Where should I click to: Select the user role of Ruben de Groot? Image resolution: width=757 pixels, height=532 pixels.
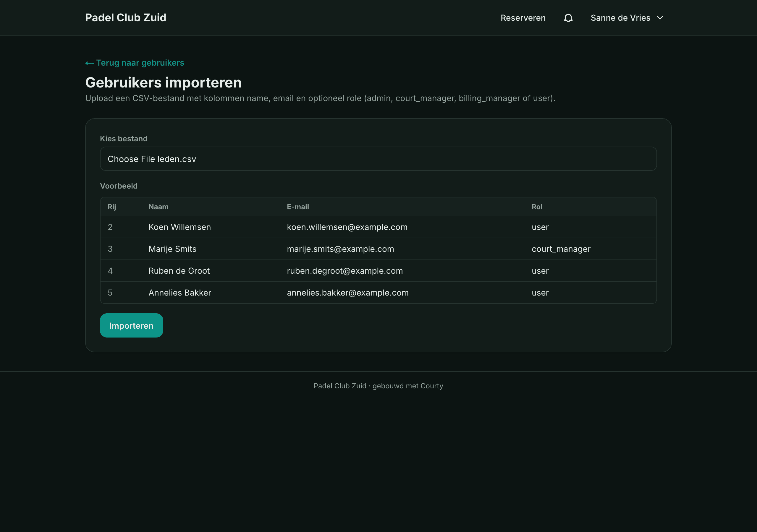[540, 271]
